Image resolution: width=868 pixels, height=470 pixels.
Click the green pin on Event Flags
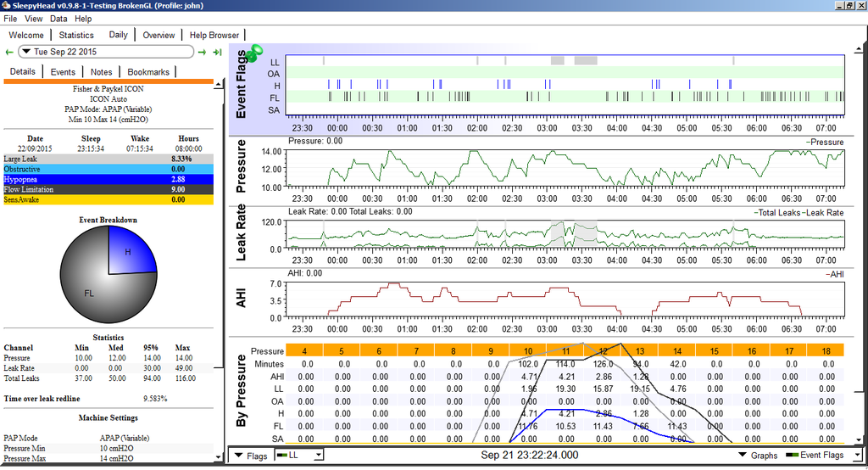click(254, 53)
